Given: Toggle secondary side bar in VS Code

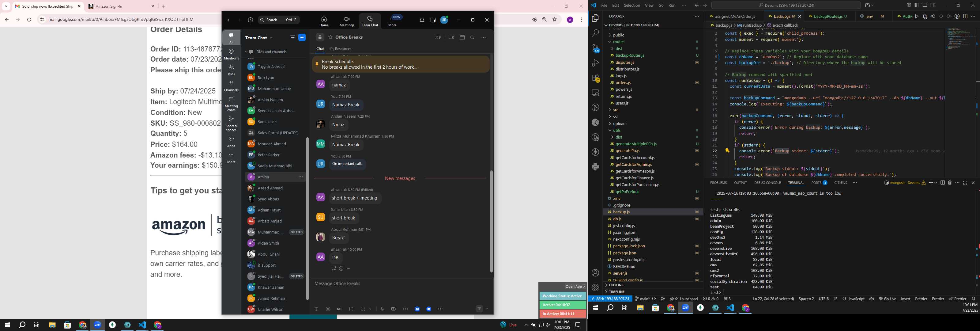Looking at the screenshot, I should pyautogui.click(x=933, y=5).
